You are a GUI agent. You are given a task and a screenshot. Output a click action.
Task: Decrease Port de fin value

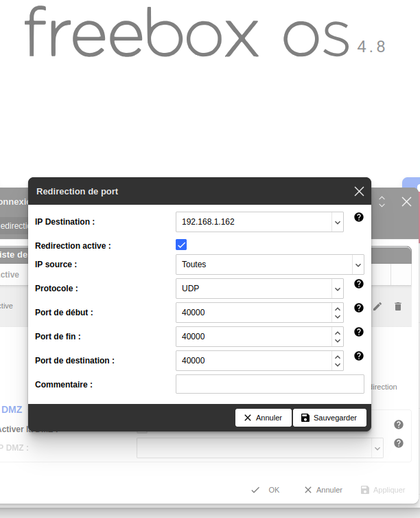[338, 341]
